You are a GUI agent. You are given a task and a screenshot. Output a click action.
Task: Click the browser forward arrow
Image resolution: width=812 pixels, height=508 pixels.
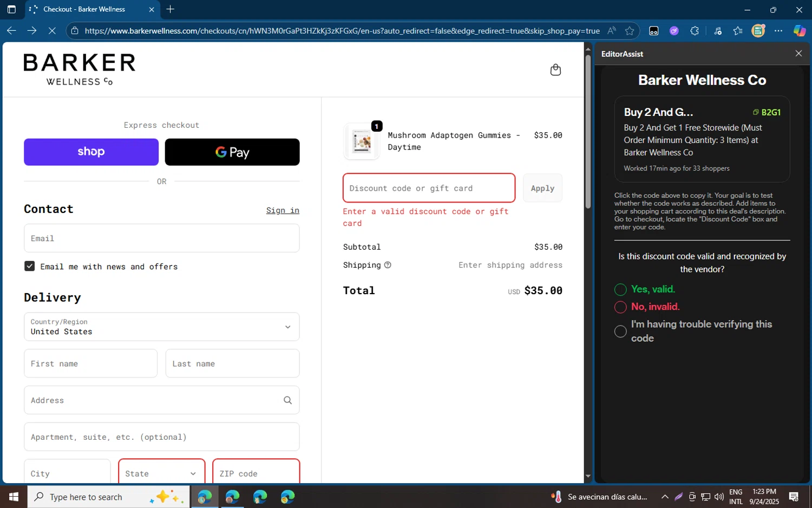(32, 31)
